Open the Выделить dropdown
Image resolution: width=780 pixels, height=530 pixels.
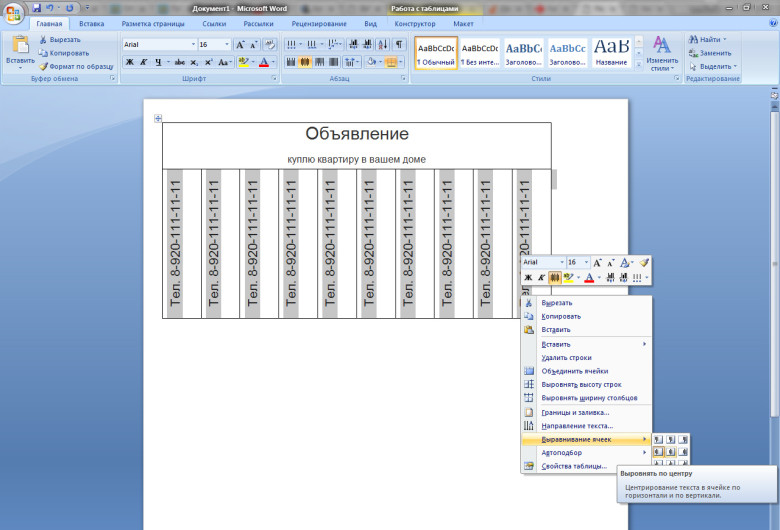click(713, 67)
